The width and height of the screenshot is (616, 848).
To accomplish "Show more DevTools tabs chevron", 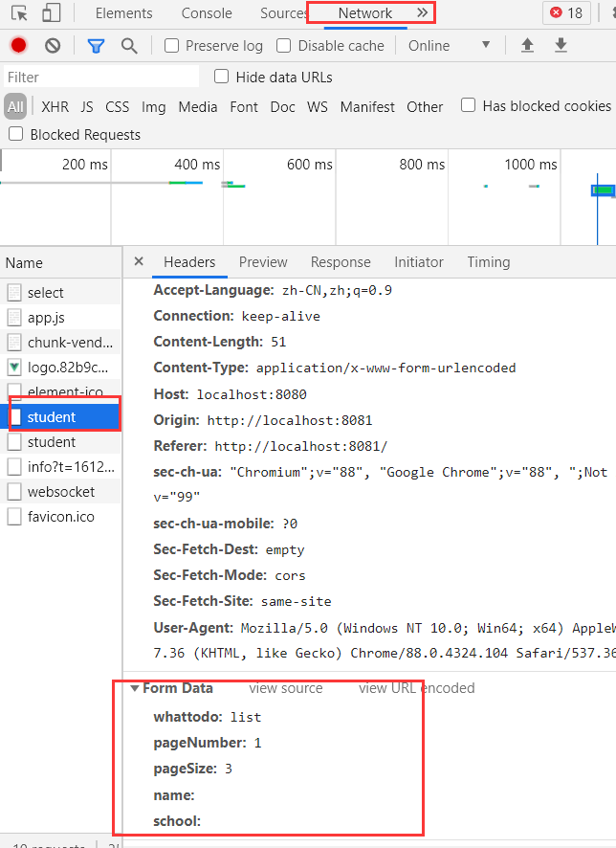I will coord(422,12).
